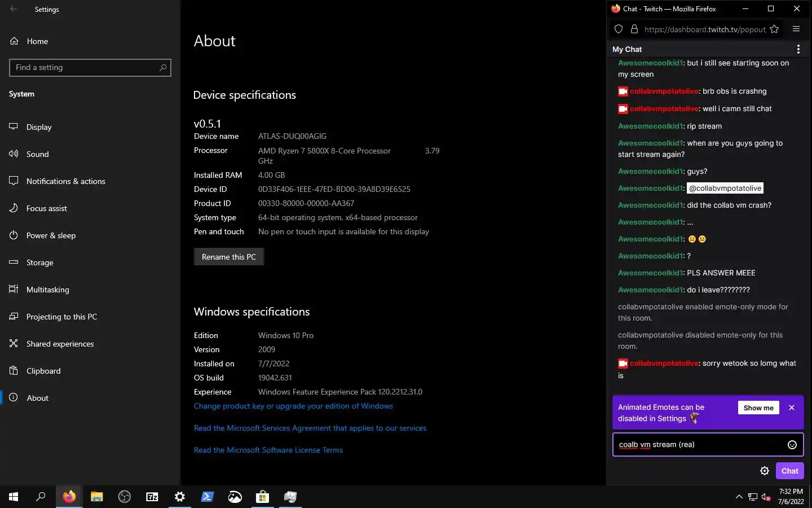Screen dimensions: 812x508
Task: Open Change product key or upgrade link
Action: tap(293, 406)
